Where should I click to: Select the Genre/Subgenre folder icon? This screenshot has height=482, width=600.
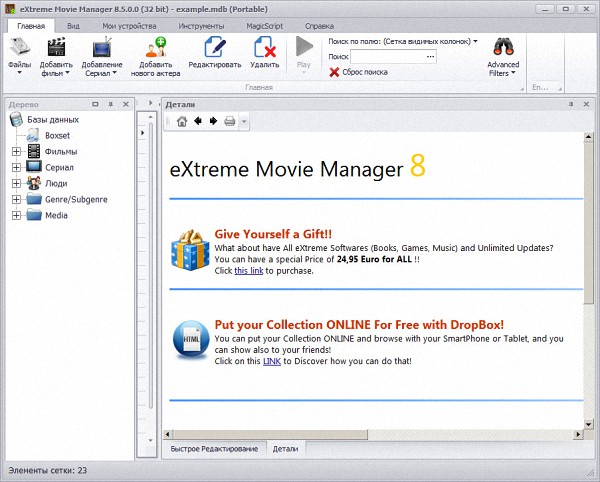[34, 199]
